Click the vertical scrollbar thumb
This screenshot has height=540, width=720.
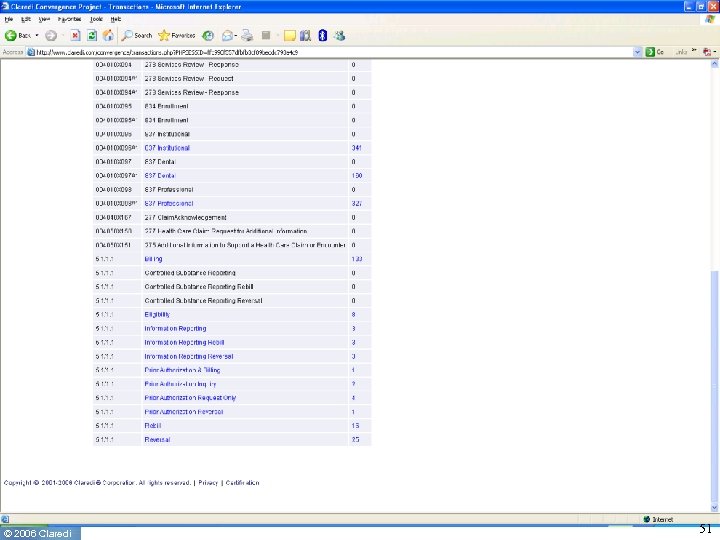(714, 386)
